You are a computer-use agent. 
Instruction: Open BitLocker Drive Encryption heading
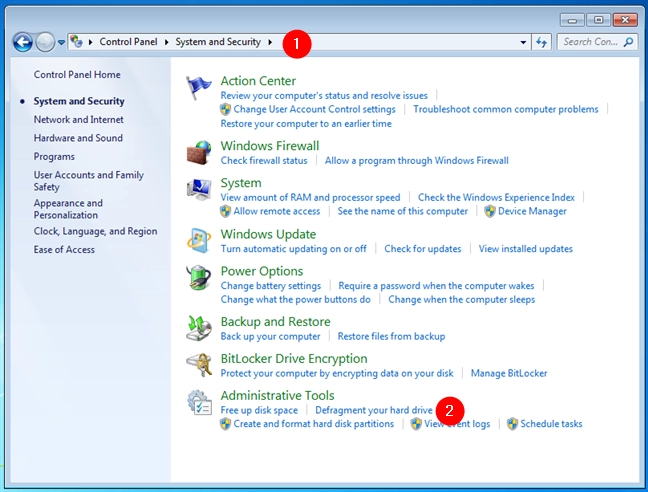click(x=294, y=359)
